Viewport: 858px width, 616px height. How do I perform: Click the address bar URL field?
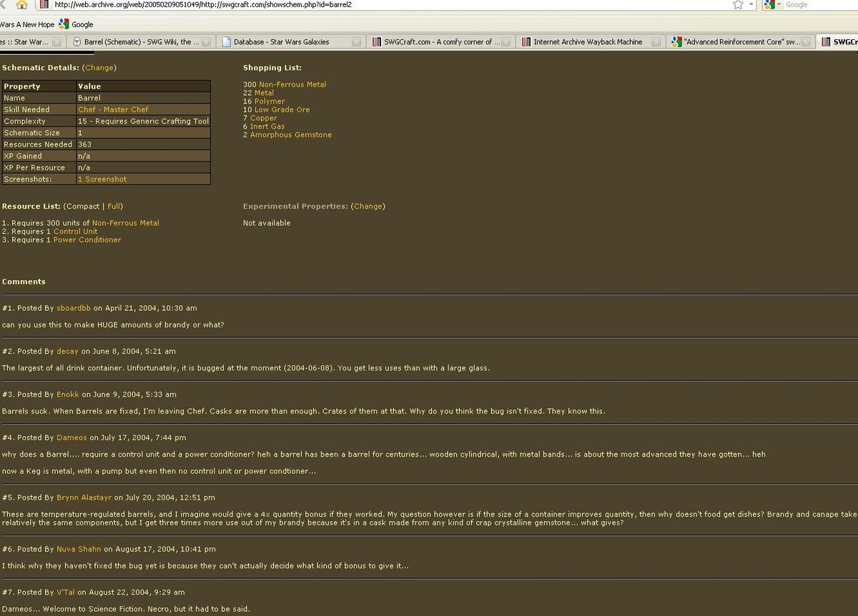[357, 4]
